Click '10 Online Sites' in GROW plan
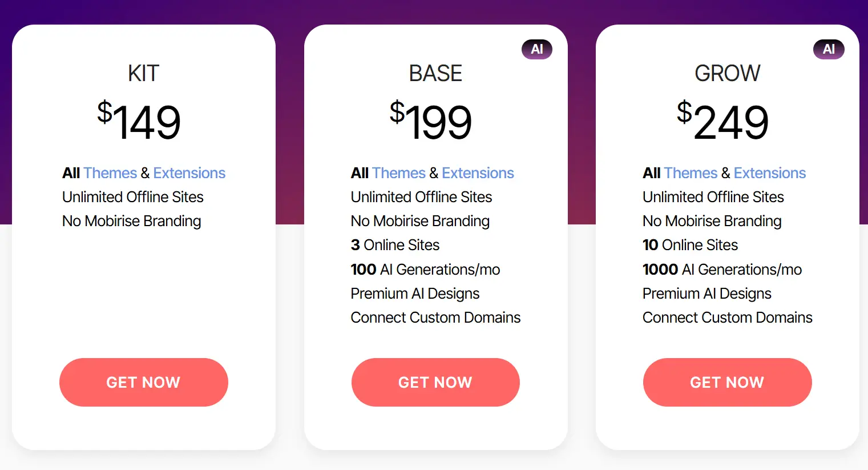The width and height of the screenshot is (868, 470). pos(690,245)
